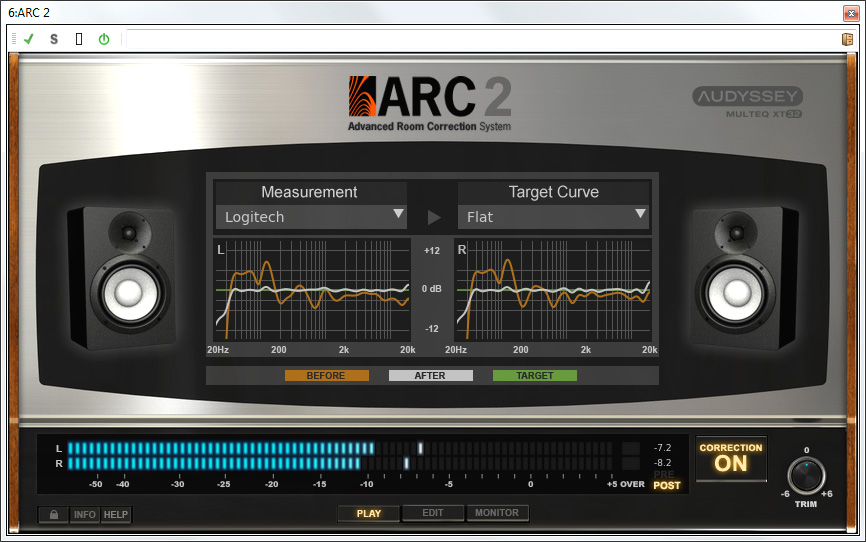
Task: Open the Target Curve dropdown showing Flat
Action: click(x=553, y=216)
